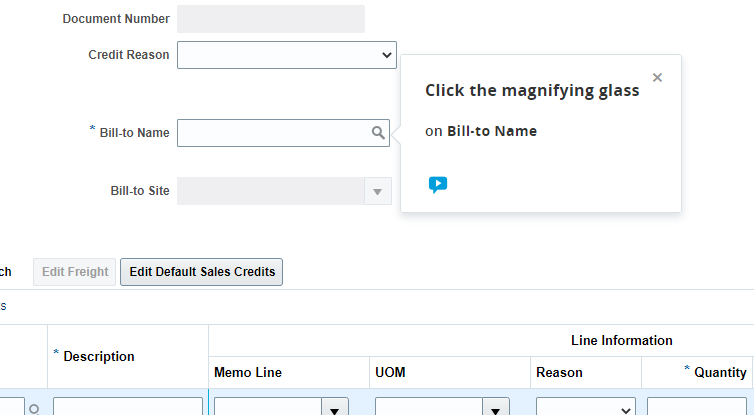
Task: Click the Document Number field
Action: coord(271,19)
